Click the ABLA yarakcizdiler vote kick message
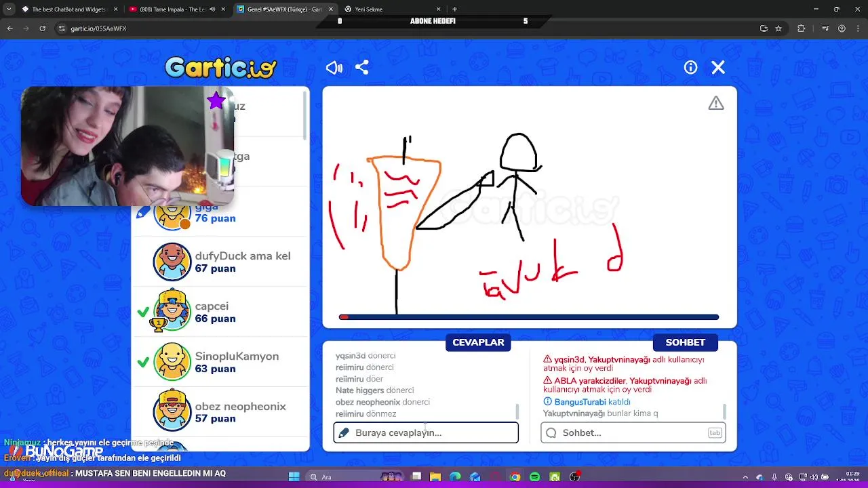 click(625, 385)
